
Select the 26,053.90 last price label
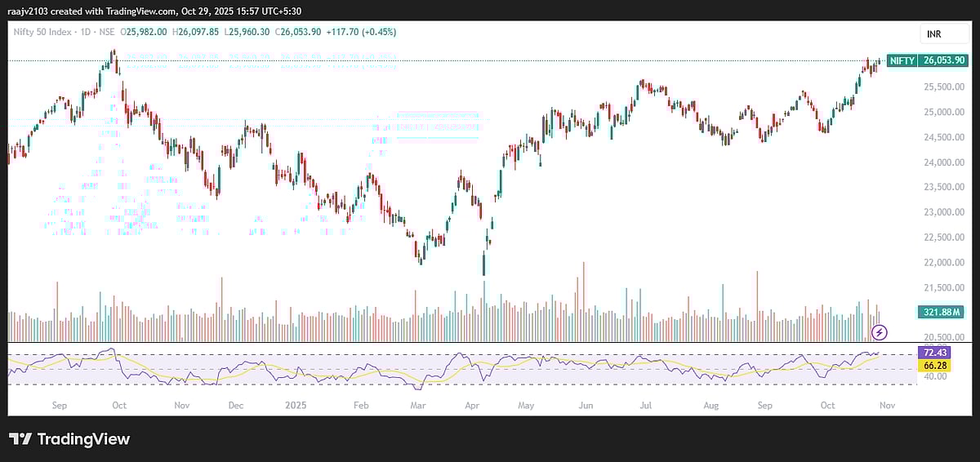pyautogui.click(x=943, y=60)
